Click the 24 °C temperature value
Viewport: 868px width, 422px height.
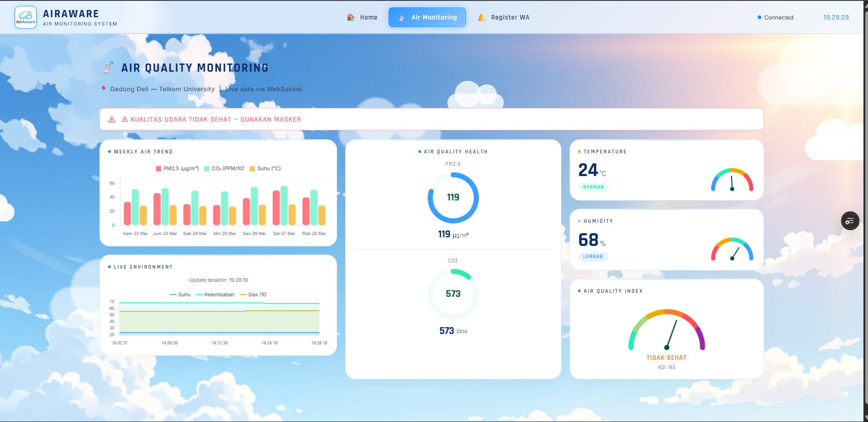click(x=592, y=170)
